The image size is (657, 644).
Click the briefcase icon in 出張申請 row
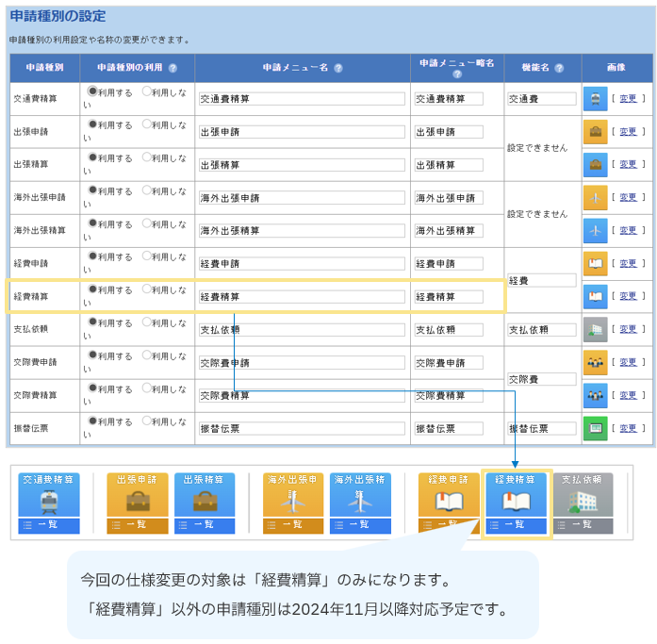pyautogui.click(x=595, y=132)
